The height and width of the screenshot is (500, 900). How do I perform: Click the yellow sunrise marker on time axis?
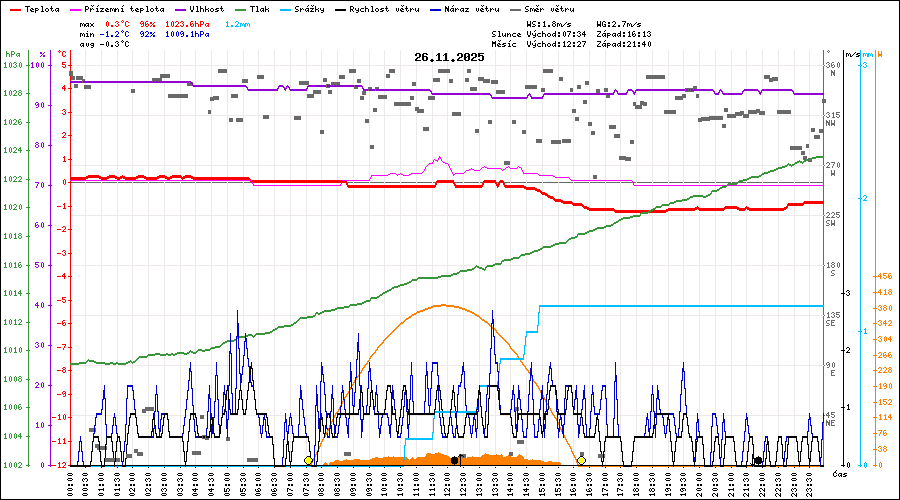point(308,460)
